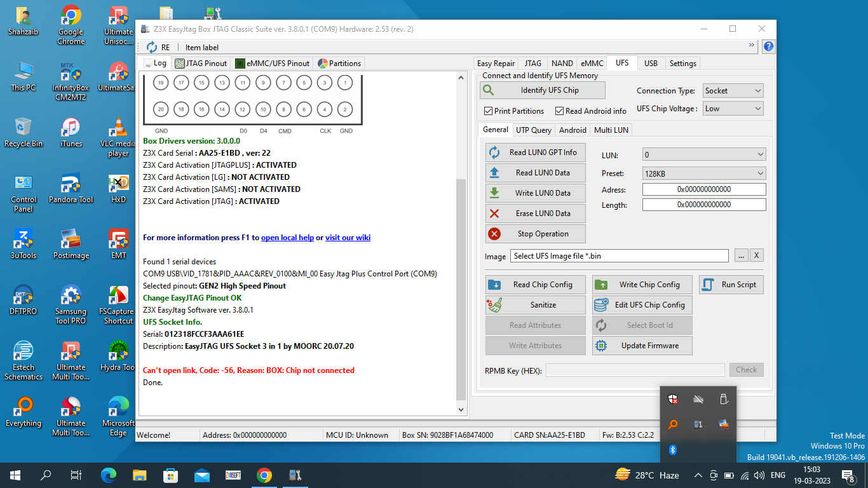The image size is (868, 488).
Task: Open Windows Start menu
Action: tap(15, 475)
